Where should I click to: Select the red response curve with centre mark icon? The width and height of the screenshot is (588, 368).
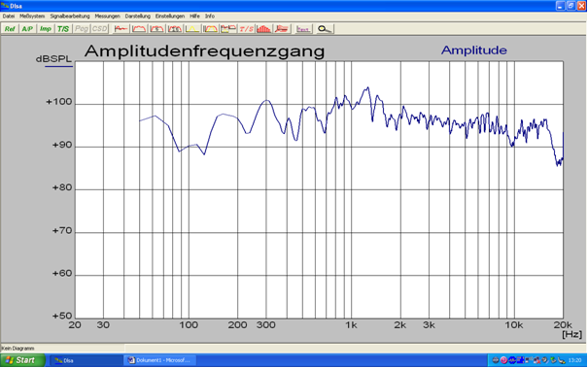[x=156, y=29]
